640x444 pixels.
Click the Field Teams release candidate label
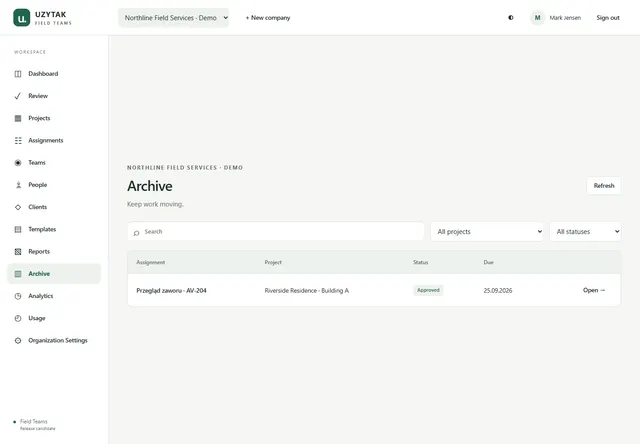coord(34,425)
